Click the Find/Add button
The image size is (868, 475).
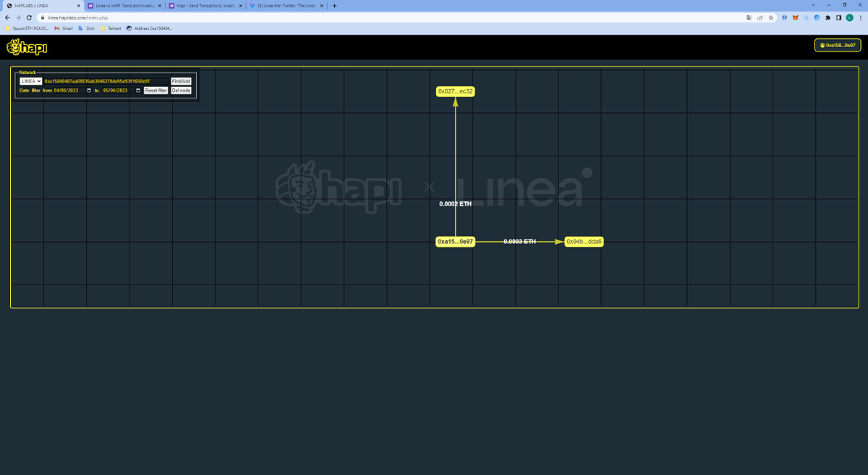point(181,81)
